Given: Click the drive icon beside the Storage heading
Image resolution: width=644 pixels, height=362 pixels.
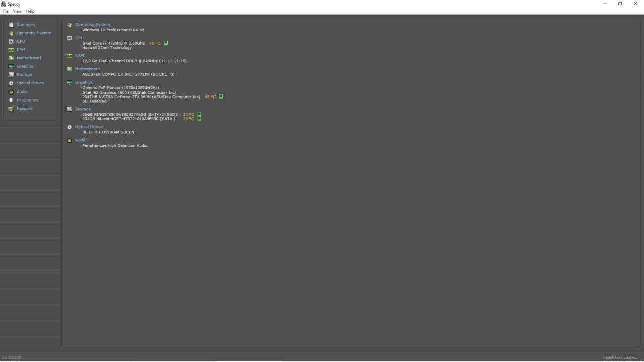Looking at the screenshot, I should tap(69, 109).
